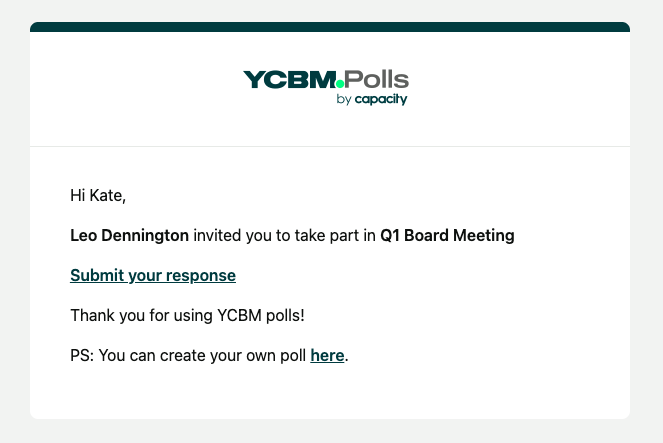This screenshot has width=663, height=443.
Task: Follow the "here" link to create a poll
Action: click(327, 355)
